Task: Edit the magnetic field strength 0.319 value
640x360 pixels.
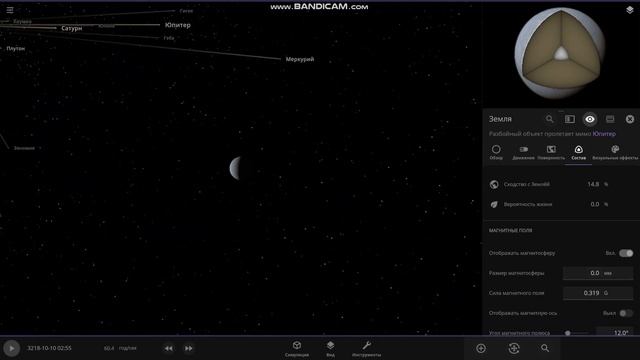Action: tap(598, 293)
